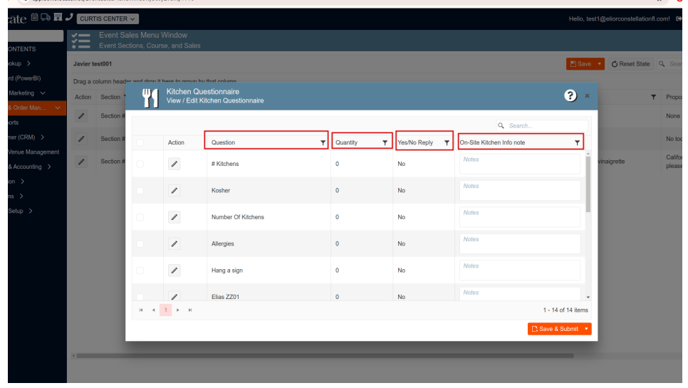Viewport: 688px width, 388px height.
Task: Edit third Section row in background grid
Action: pos(81,162)
